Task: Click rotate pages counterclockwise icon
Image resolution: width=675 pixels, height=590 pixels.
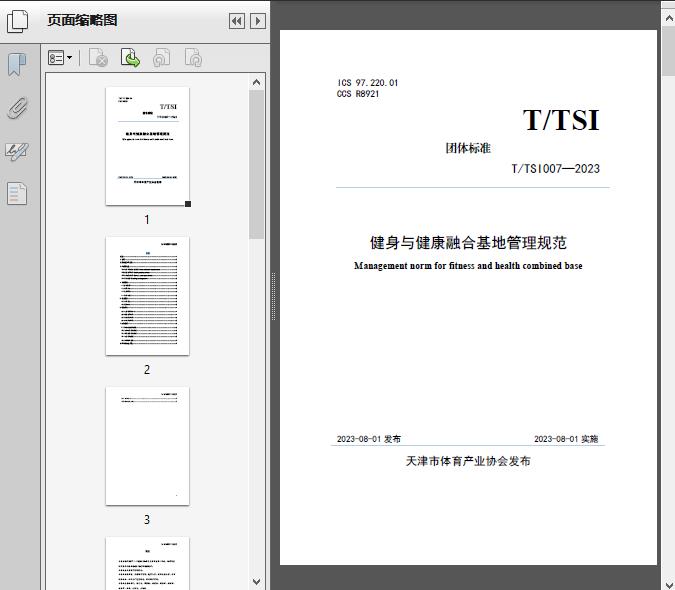Action: point(161,58)
